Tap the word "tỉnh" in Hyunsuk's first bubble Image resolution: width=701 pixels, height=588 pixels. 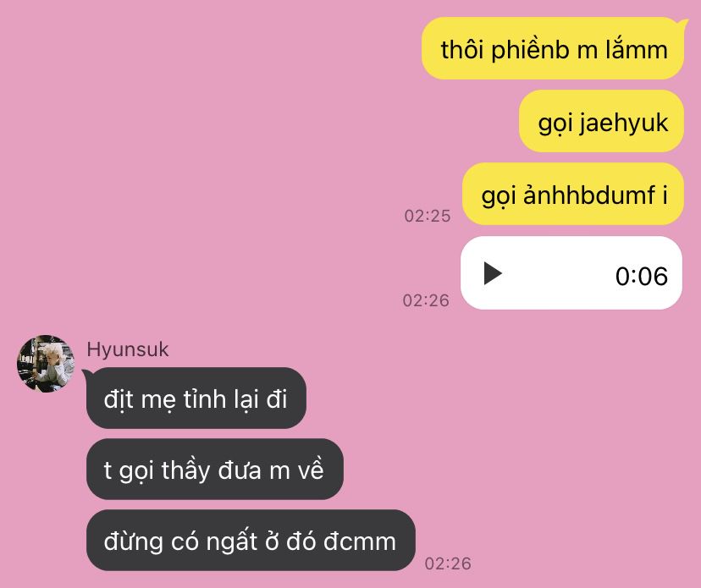(205, 399)
